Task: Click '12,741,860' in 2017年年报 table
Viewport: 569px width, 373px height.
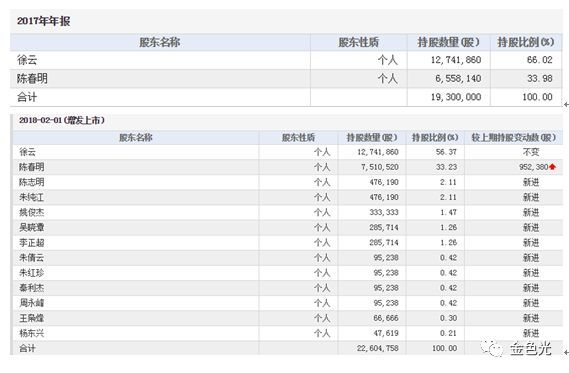Action: 456,60
